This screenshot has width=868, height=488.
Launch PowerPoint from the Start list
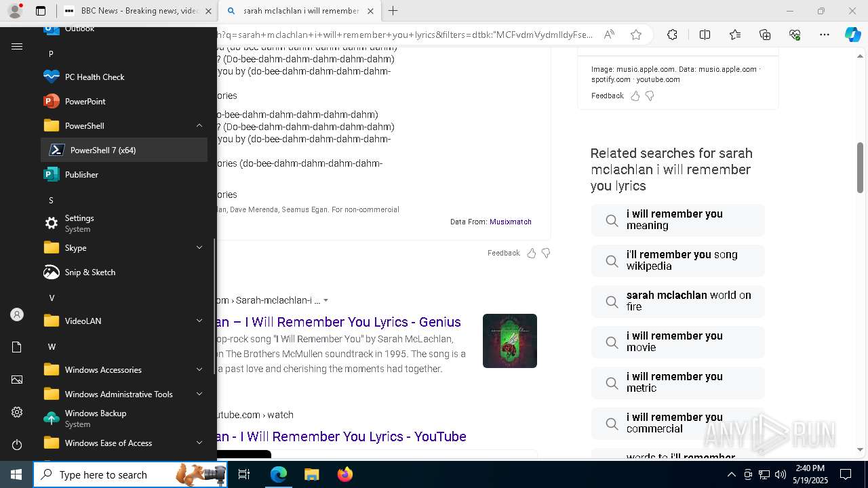pyautogui.click(x=124, y=101)
